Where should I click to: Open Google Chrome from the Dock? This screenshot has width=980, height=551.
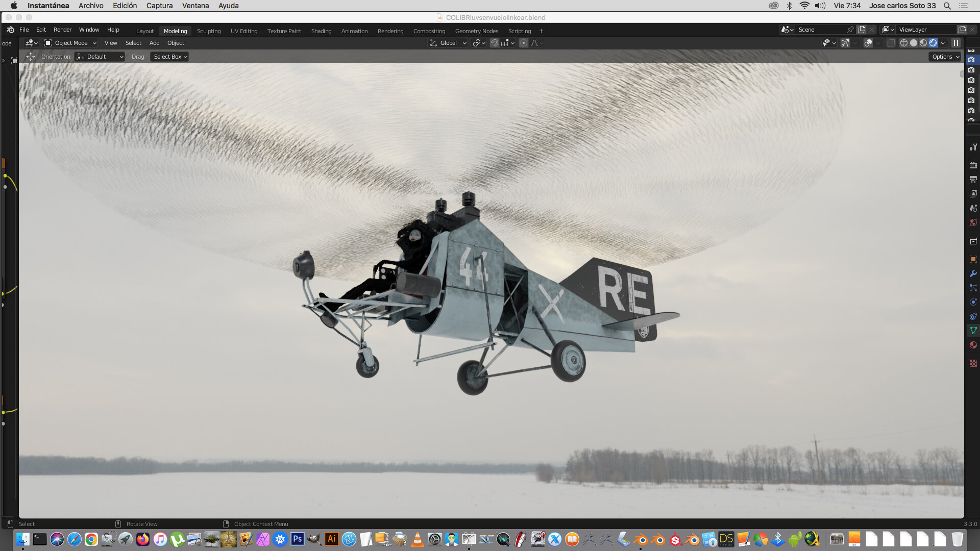(x=91, y=539)
